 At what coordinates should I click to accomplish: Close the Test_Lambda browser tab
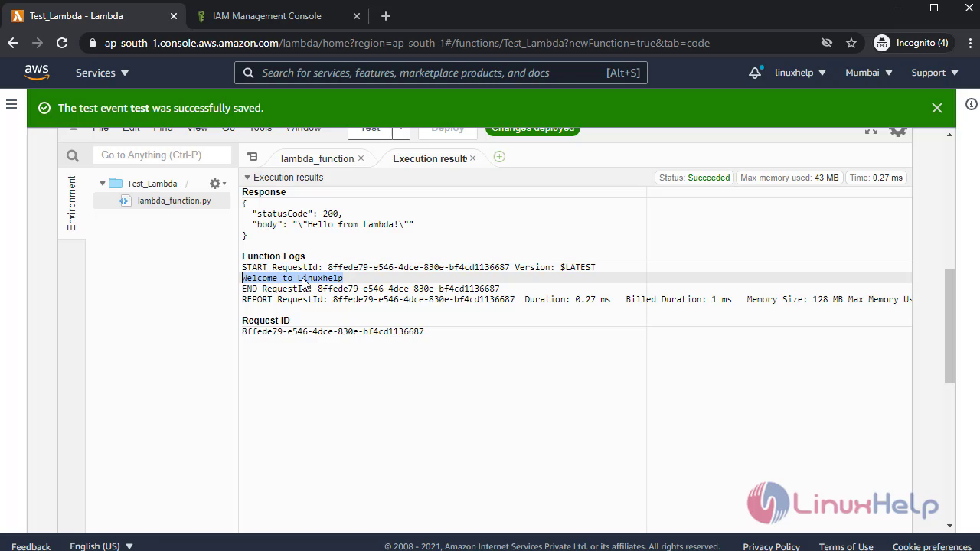174,16
